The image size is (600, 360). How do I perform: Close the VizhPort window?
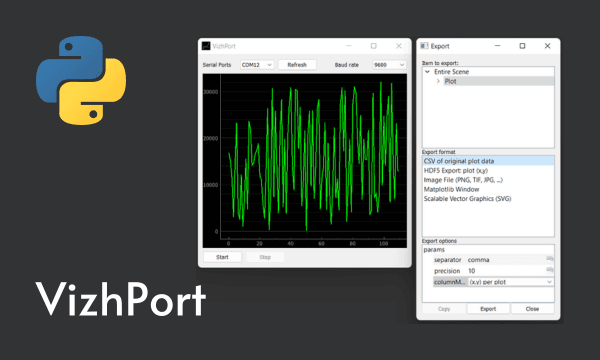(399, 46)
